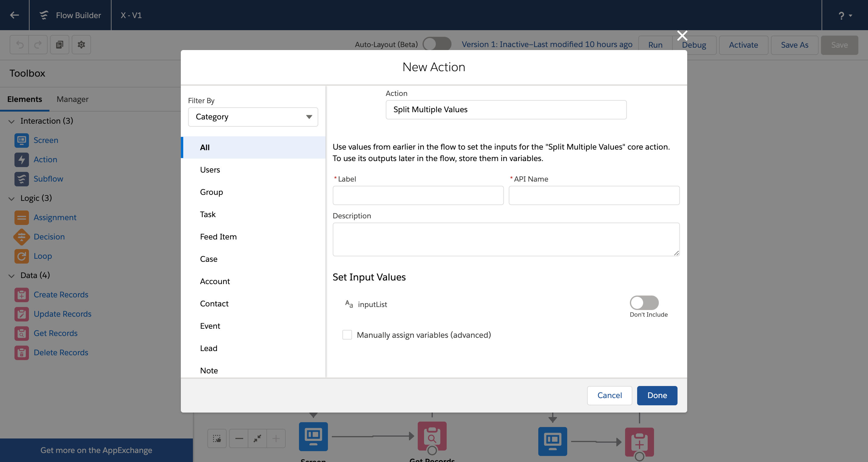Viewport: 868px width, 462px height.
Task: Click the Create Records node on canvas
Action: click(x=639, y=442)
